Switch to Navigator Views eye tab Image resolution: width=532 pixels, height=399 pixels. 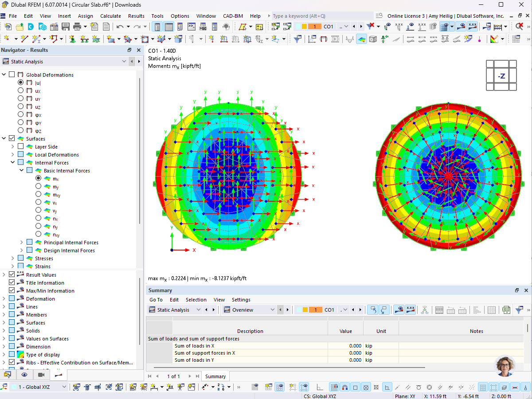[x=24, y=375]
